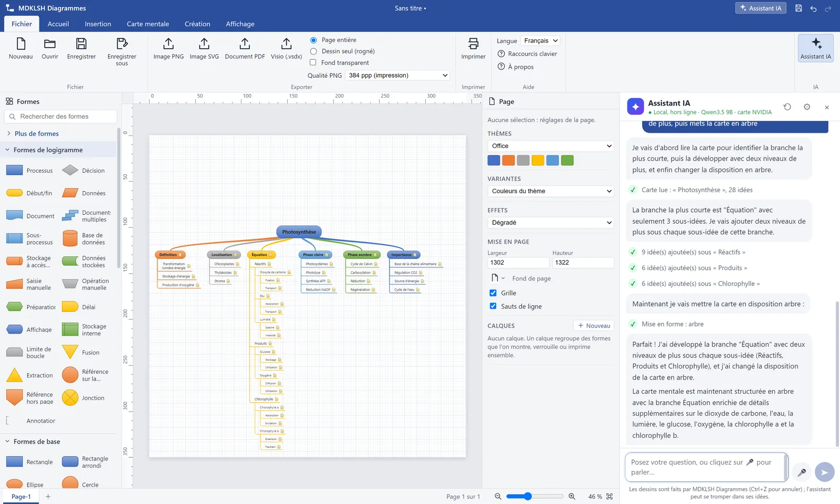Click the Nouveau layer button
This screenshot has width=840, height=504.
click(594, 325)
